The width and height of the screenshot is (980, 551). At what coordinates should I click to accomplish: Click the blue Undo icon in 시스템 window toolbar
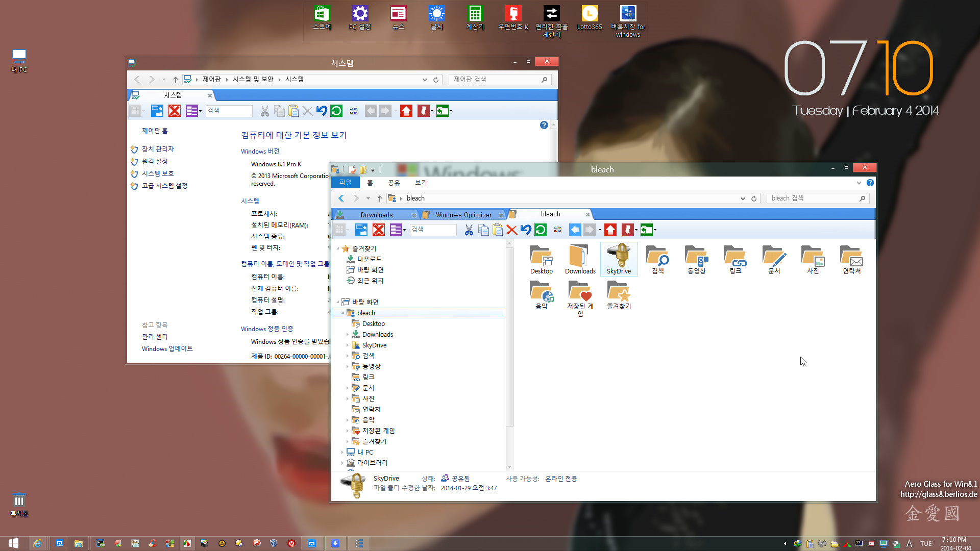[322, 111]
